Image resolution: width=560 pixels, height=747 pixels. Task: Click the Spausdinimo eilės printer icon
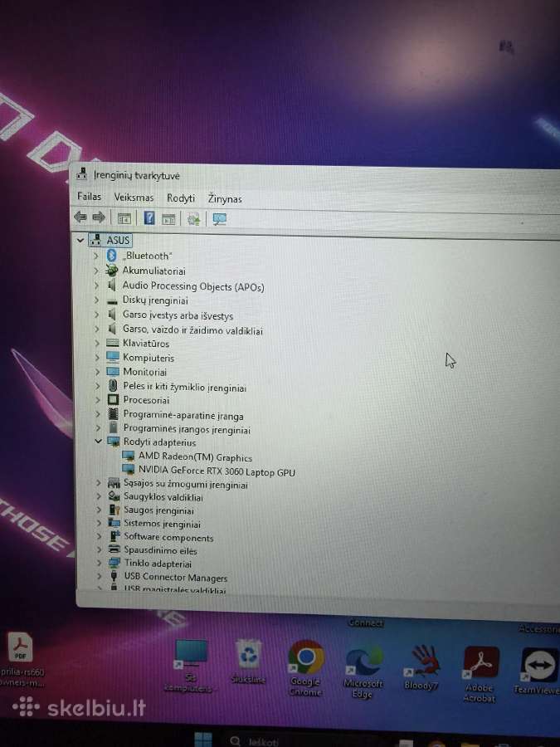click(114, 549)
